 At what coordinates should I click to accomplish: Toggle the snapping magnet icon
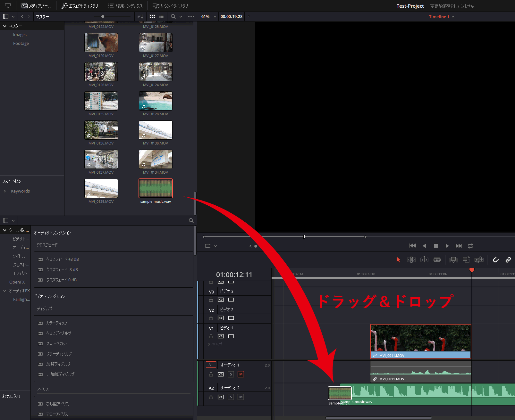coord(496,260)
